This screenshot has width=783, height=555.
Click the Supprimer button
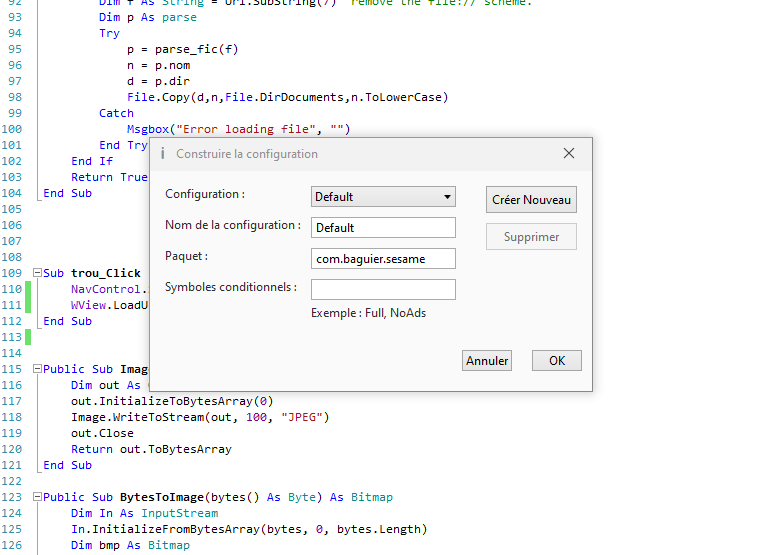[x=531, y=237]
